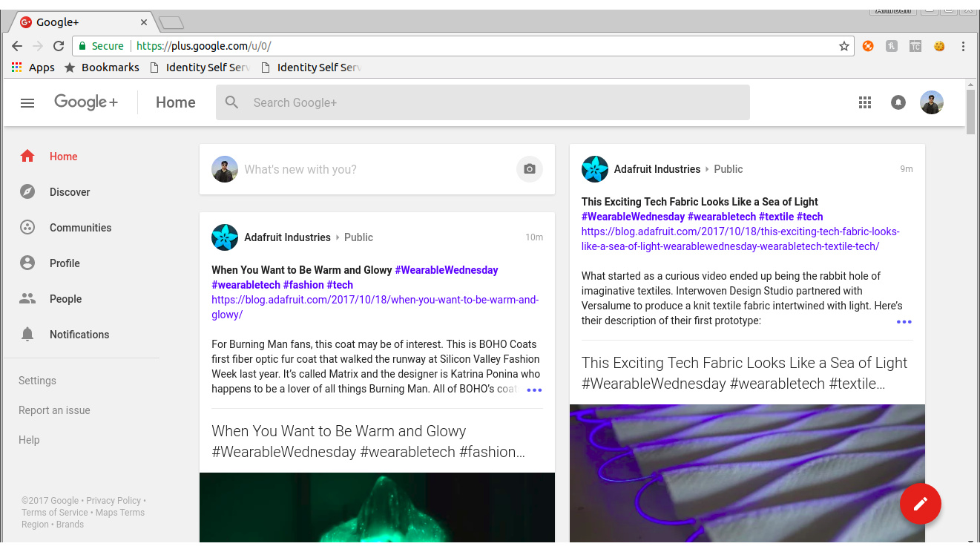Open the purple light fabric image
The width and height of the screenshot is (980, 552).
[x=747, y=473]
